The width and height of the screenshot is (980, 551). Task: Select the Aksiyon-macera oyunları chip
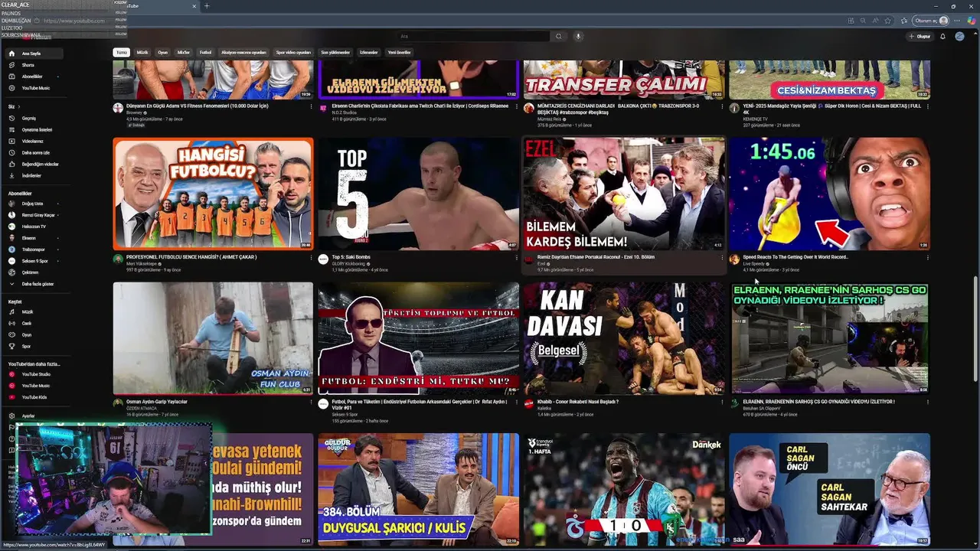coord(243,53)
